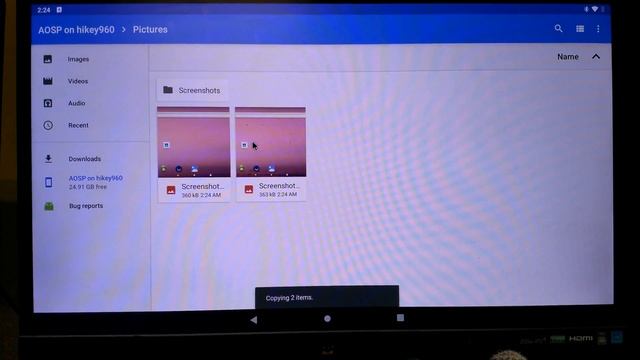Click the Downloads arrow icon
Screen dimensions: 640x360
click(x=48, y=159)
